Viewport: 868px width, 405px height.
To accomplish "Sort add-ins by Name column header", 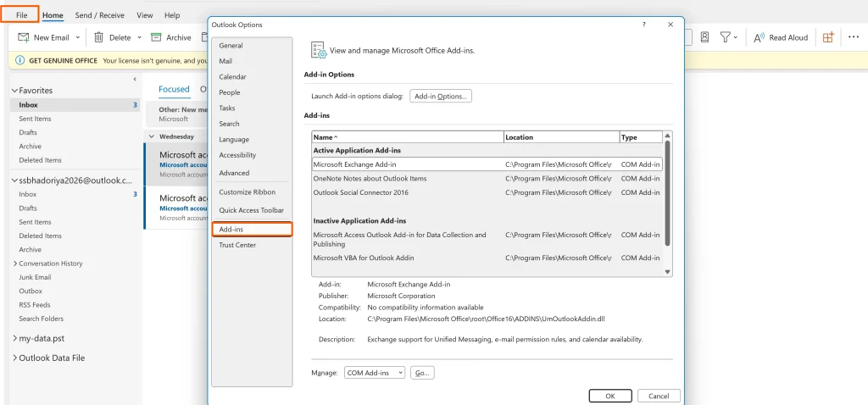I will coord(408,137).
